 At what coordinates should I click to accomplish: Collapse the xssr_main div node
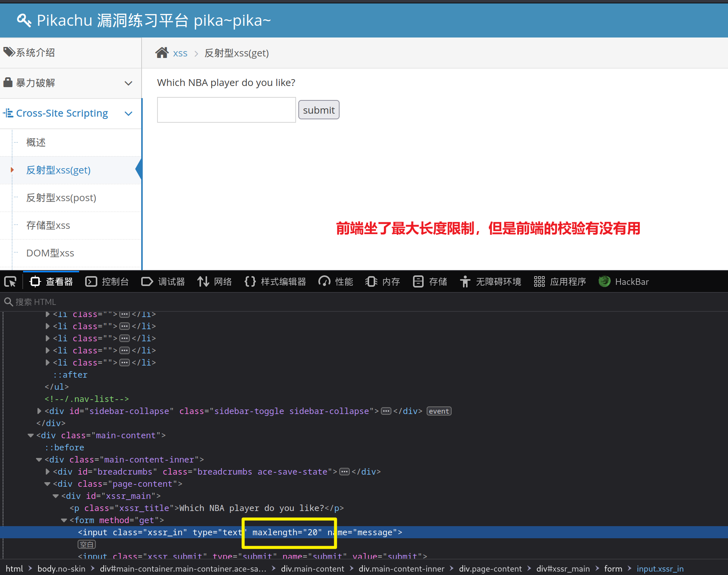click(x=56, y=496)
